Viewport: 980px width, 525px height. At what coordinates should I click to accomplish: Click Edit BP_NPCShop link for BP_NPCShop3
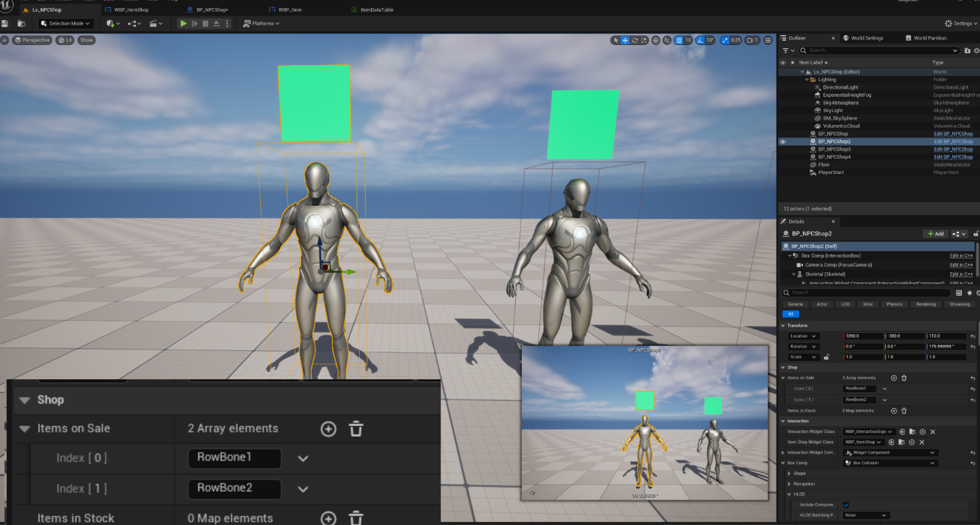(x=953, y=149)
